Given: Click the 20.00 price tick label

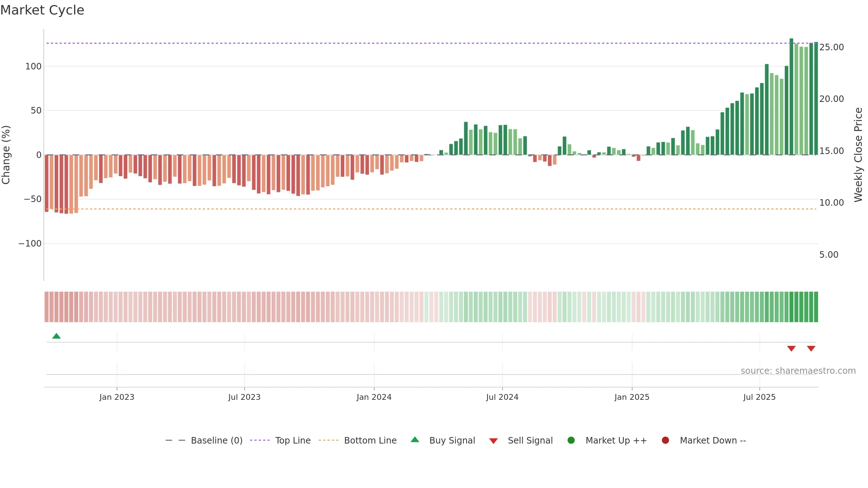Looking at the screenshot, I should [x=831, y=99].
